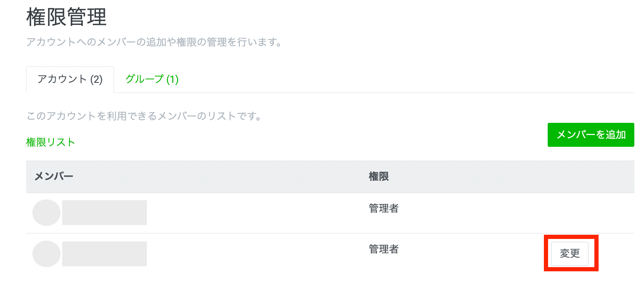Click the subtitle text under 権限管理
This screenshot has width=644, height=281.
pyautogui.click(x=154, y=42)
